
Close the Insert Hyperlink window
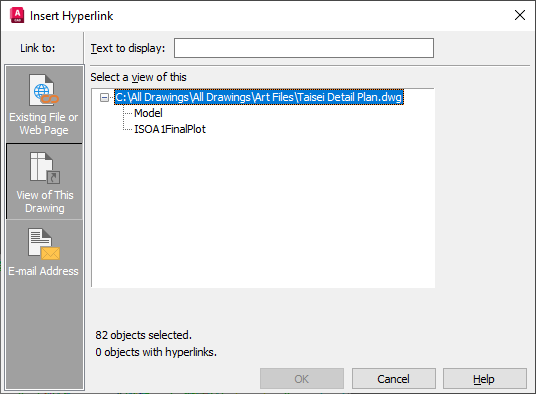[520, 15]
